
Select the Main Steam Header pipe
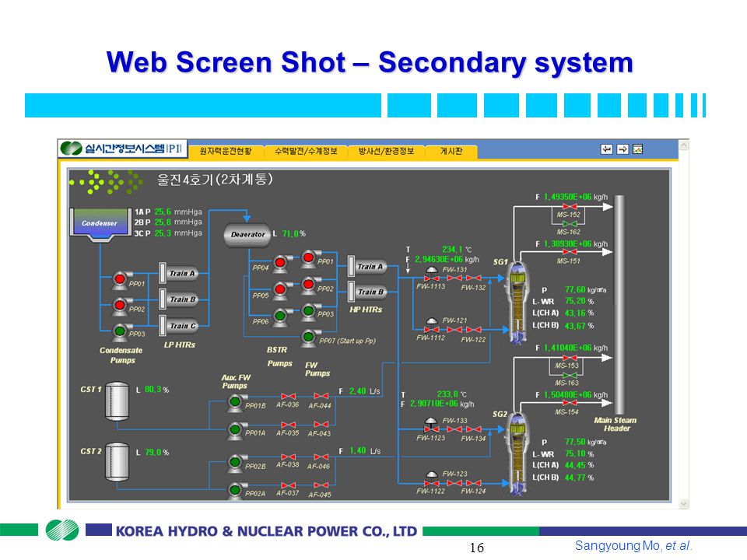tap(619, 305)
